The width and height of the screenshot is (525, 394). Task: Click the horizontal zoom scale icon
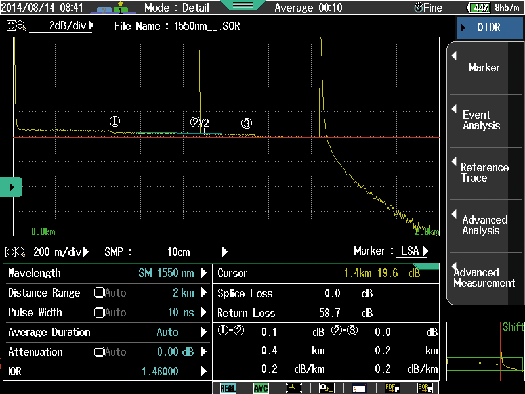pyautogui.click(x=15, y=252)
